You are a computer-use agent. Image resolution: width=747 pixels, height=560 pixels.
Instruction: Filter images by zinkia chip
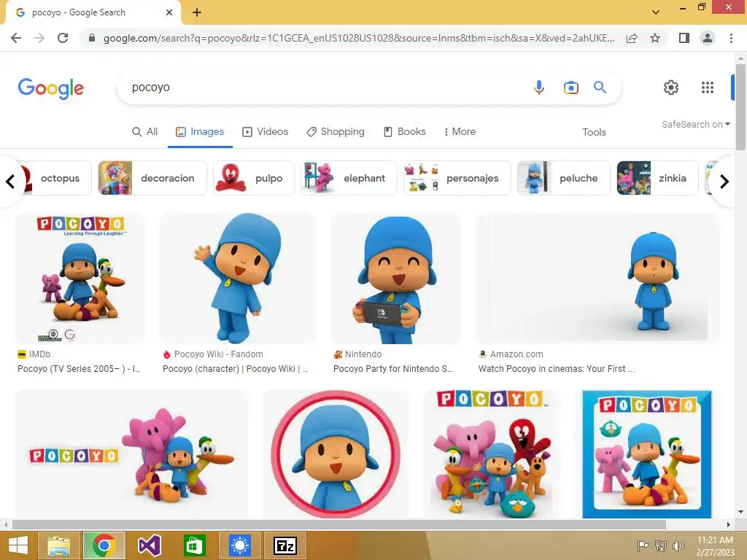point(657,178)
